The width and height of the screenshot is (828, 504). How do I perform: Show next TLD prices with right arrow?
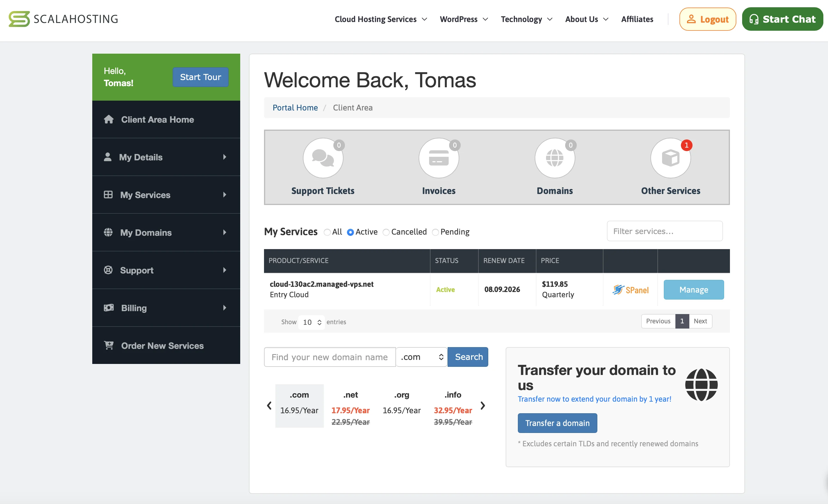483,406
